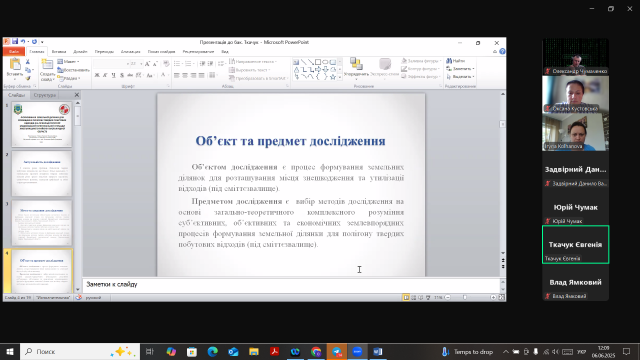The height and width of the screenshot is (360, 640).
Task: Click the Save icon in quick access toolbar
Action: pos(15,42)
